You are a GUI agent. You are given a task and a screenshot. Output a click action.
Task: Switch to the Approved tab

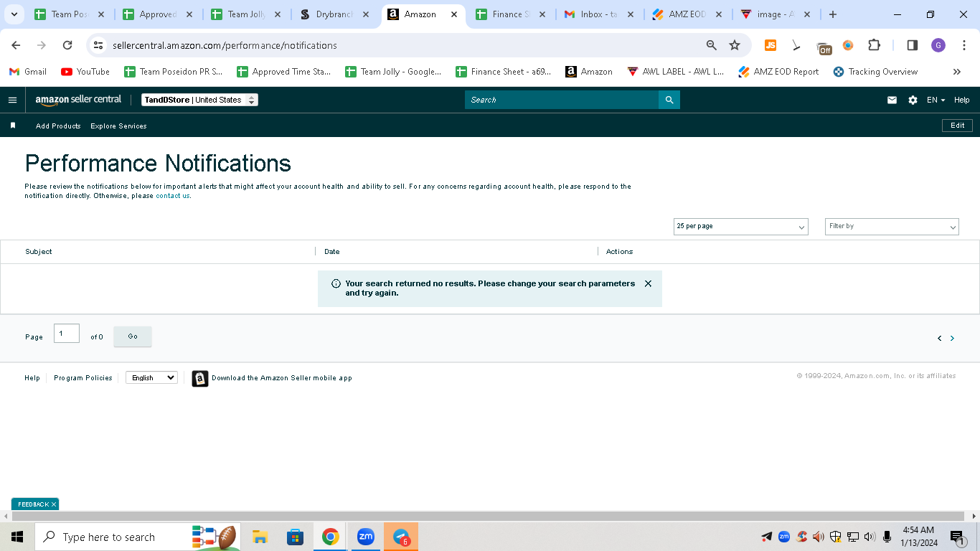158,14
